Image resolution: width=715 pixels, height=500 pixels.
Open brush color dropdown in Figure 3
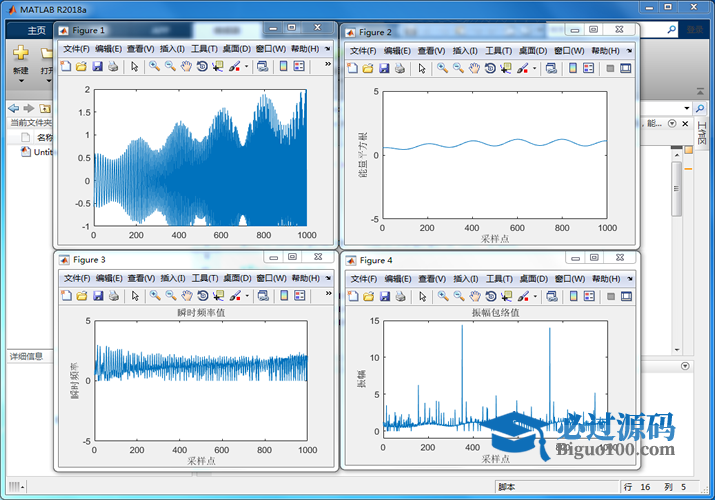[x=247, y=296]
